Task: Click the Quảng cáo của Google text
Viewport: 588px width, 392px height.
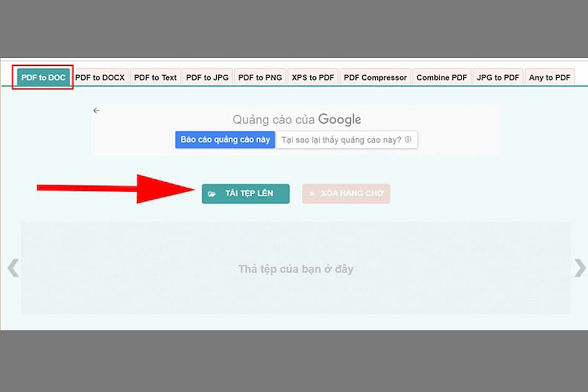Action: 297,119
